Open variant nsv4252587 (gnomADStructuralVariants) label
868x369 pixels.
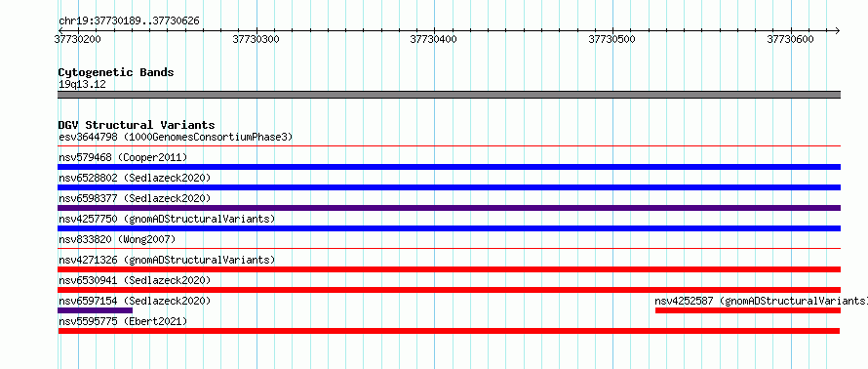click(761, 301)
